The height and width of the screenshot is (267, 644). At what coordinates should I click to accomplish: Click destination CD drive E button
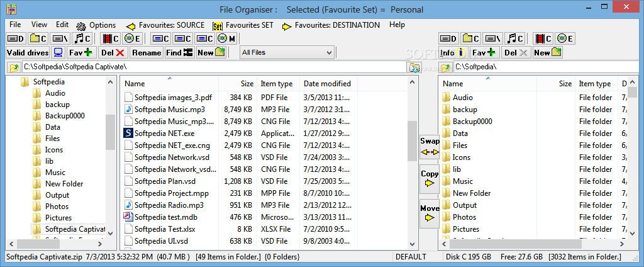click(565, 38)
